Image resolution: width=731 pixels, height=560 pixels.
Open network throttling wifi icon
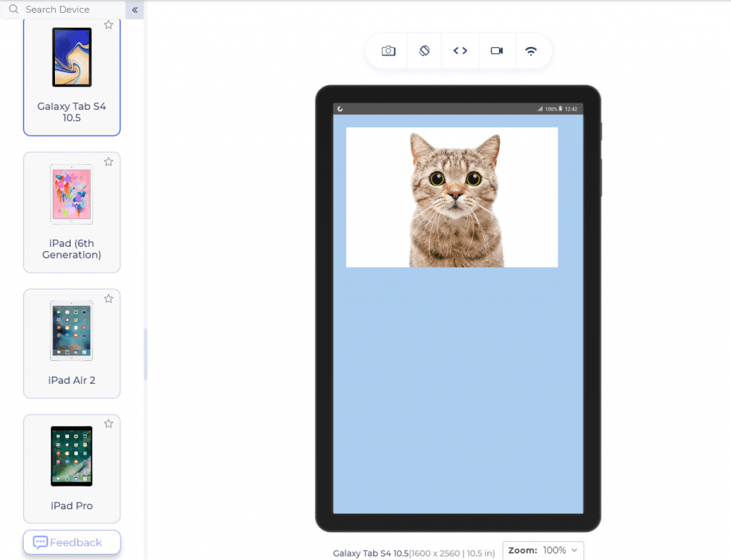(x=530, y=51)
